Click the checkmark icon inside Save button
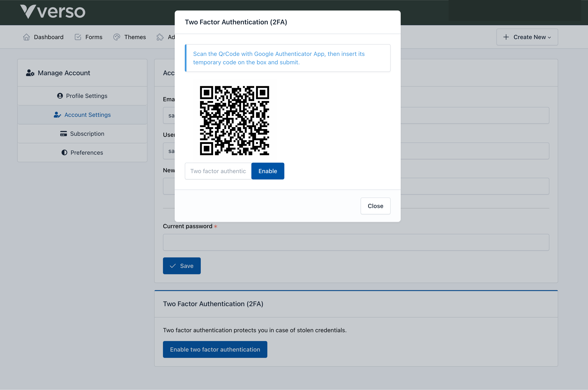Viewport: 588px width, 390px height. pyautogui.click(x=172, y=266)
